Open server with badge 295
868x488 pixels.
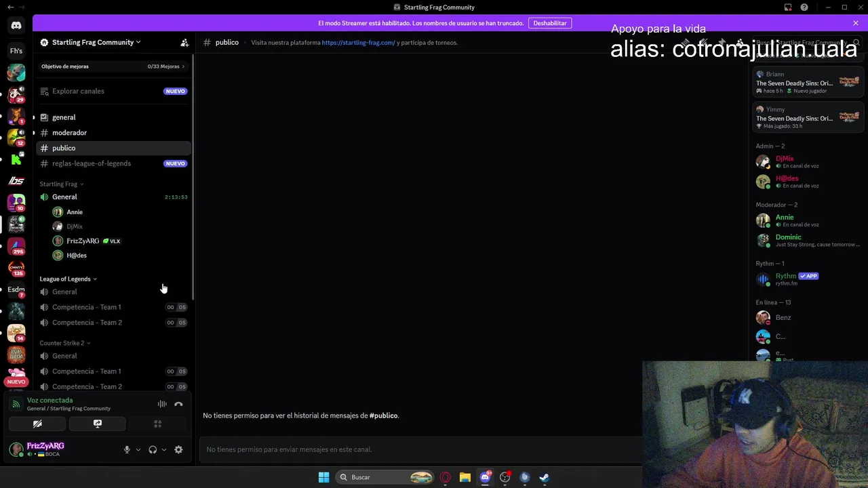(x=16, y=245)
